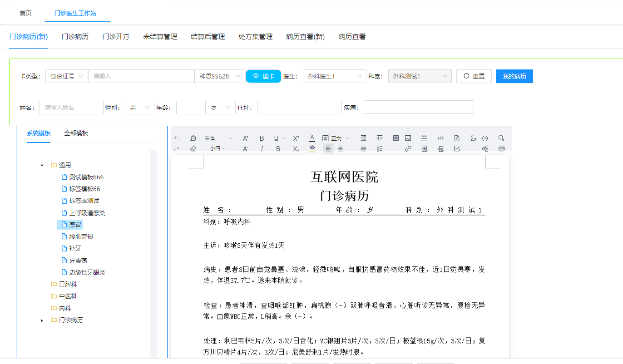Viewport: 623px width, 364px height.
Task: Expand the 门诊病历 tree folder
Action: click(x=42, y=320)
